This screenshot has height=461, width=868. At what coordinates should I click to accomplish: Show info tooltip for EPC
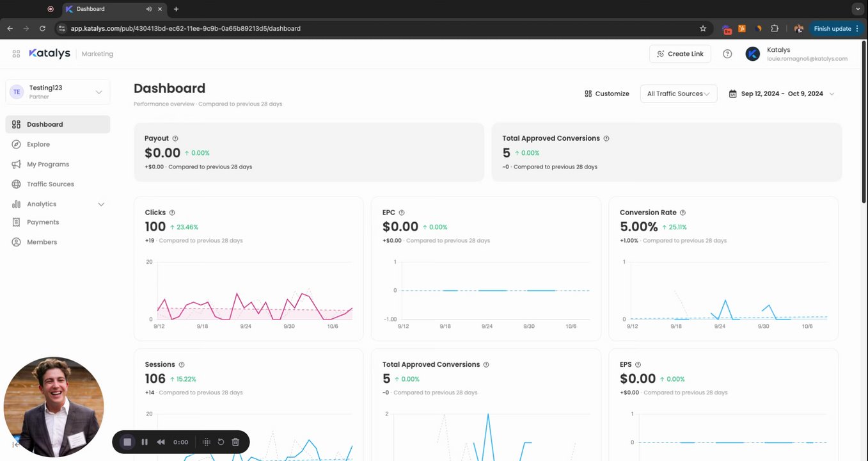402,213
